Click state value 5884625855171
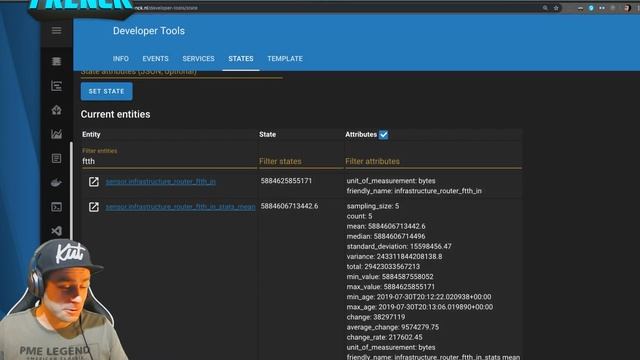The width and height of the screenshot is (640, 360). coord(286,181)
